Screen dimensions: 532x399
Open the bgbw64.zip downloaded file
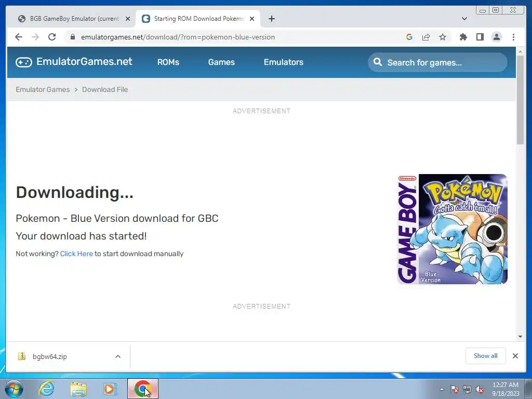point(49,356)
